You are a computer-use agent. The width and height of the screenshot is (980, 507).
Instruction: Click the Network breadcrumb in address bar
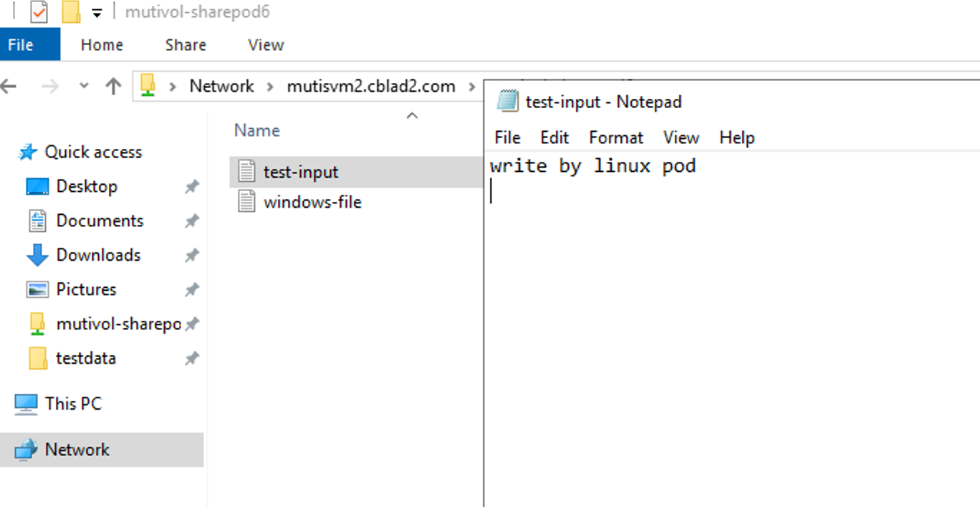point(221,86)
